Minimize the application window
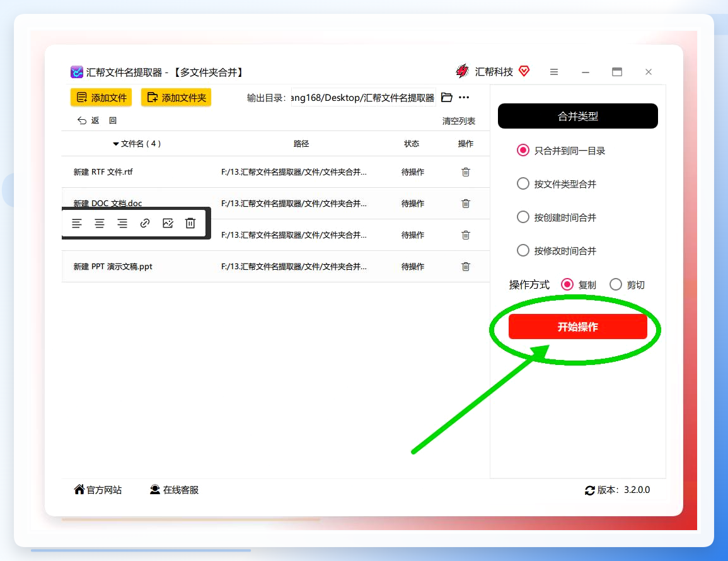The width and height of the screenshot is (728, 561). pos(586,72)
